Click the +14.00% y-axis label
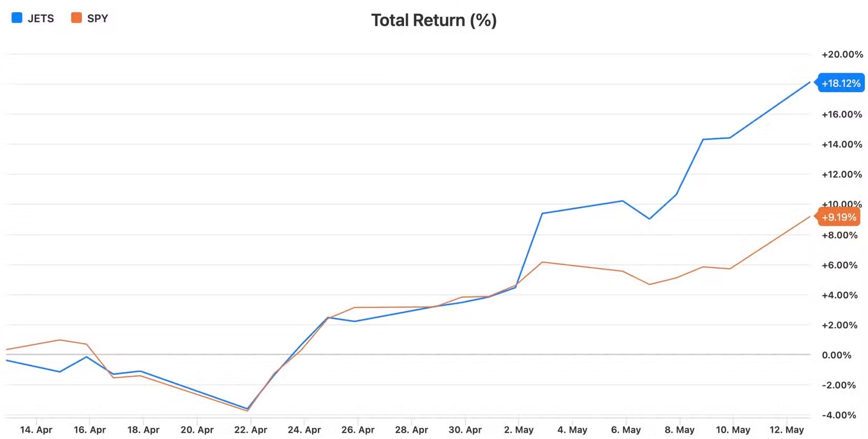 click(842, 144)
